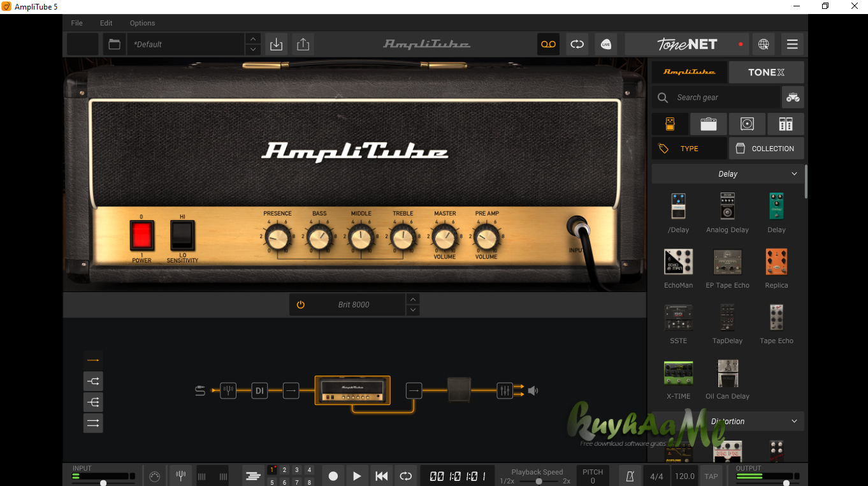Filter gear by COLLECTION
The width and height of the screenshot is (868, 486).
coord(766,149)
